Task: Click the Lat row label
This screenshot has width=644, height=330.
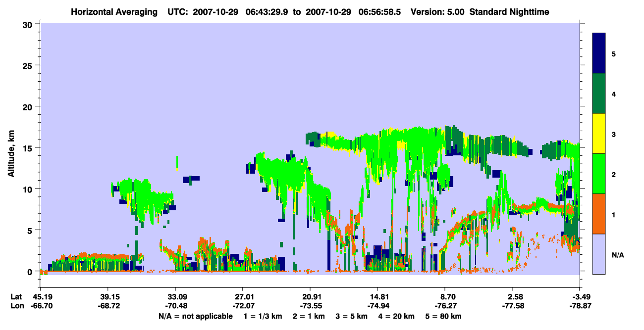Action: pos(16,297)
